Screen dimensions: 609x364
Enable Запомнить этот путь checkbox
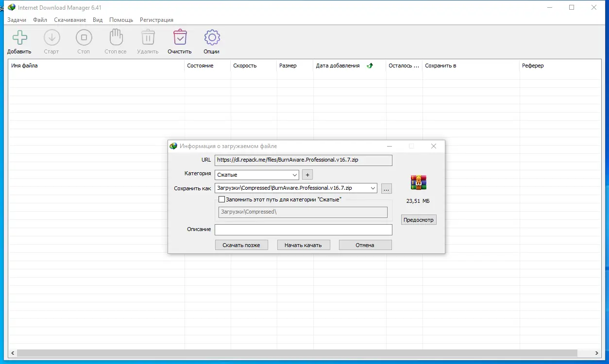point(222,199)
